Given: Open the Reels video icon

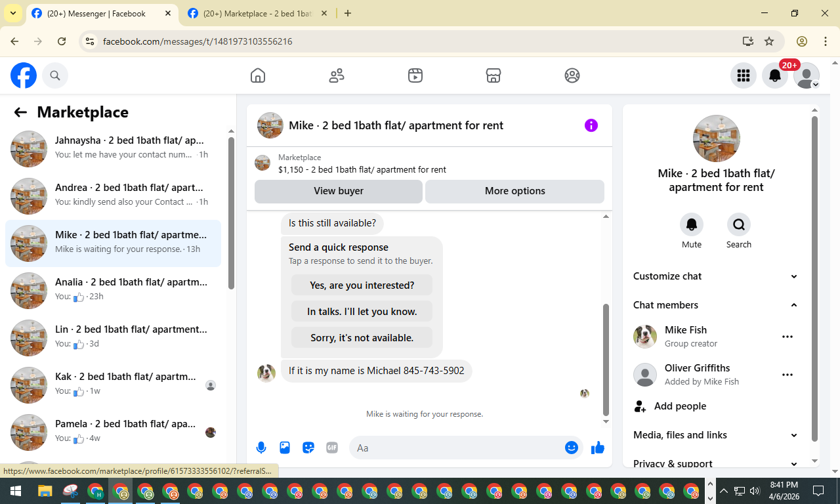Looking at the screenshot, I should (415, 75).
